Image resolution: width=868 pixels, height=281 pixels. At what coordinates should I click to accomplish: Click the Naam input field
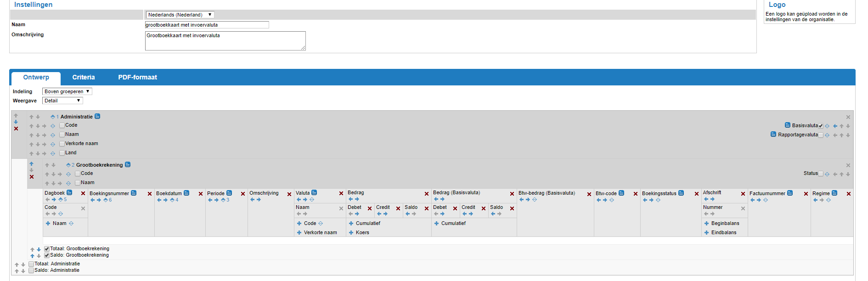coord(207,25)
